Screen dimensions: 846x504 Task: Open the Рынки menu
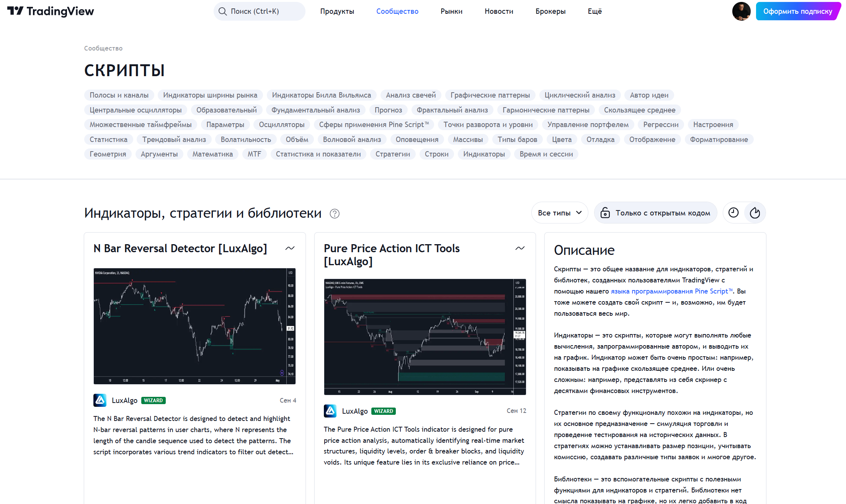pos(451,11)
